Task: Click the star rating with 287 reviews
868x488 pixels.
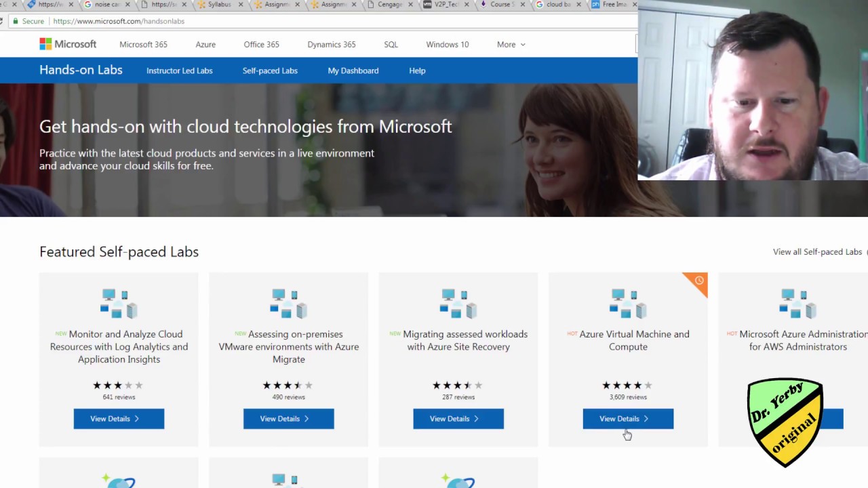Action: [x=458, y=385]
